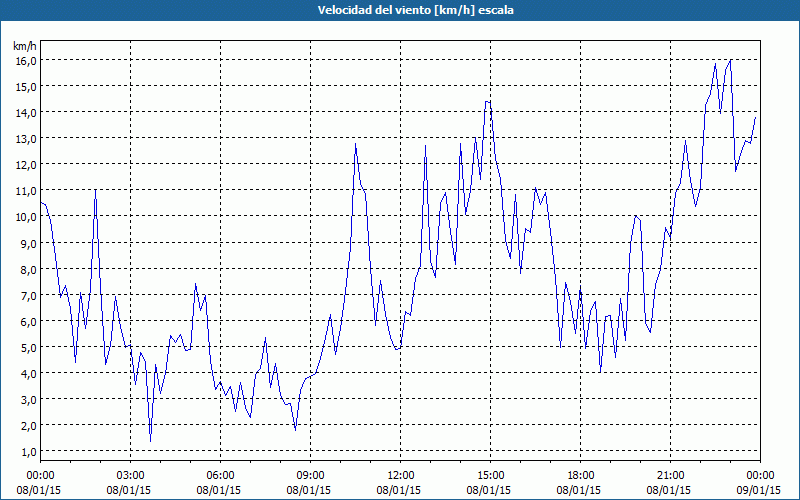Click the 6,0 y-axis label
This screenshot has height=500, width=800.
click(x=28, y=321)
